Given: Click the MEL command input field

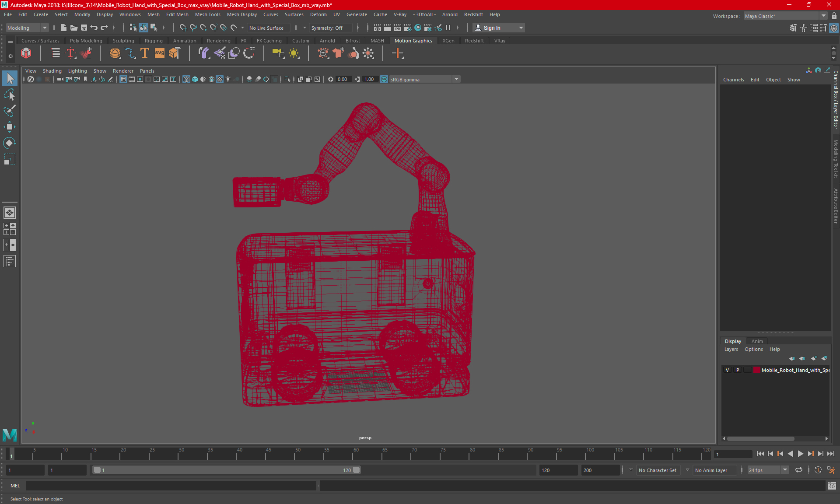Looking at the screenshot, I should pos(171,486).
